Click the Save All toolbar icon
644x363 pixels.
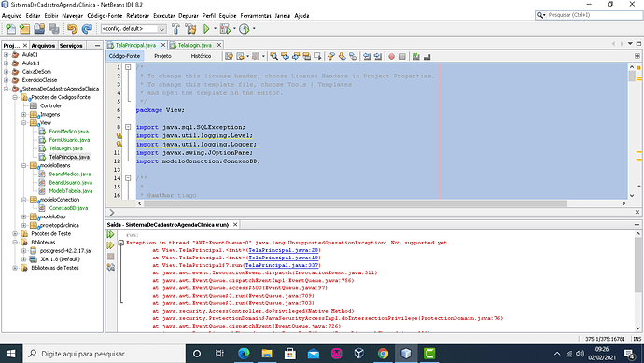click(54, 29)
